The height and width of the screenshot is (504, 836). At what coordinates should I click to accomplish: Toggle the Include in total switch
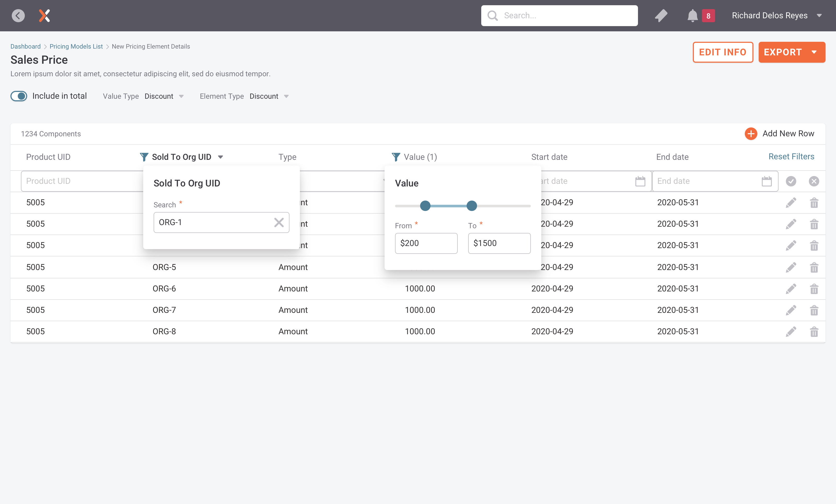click(19, 96)
